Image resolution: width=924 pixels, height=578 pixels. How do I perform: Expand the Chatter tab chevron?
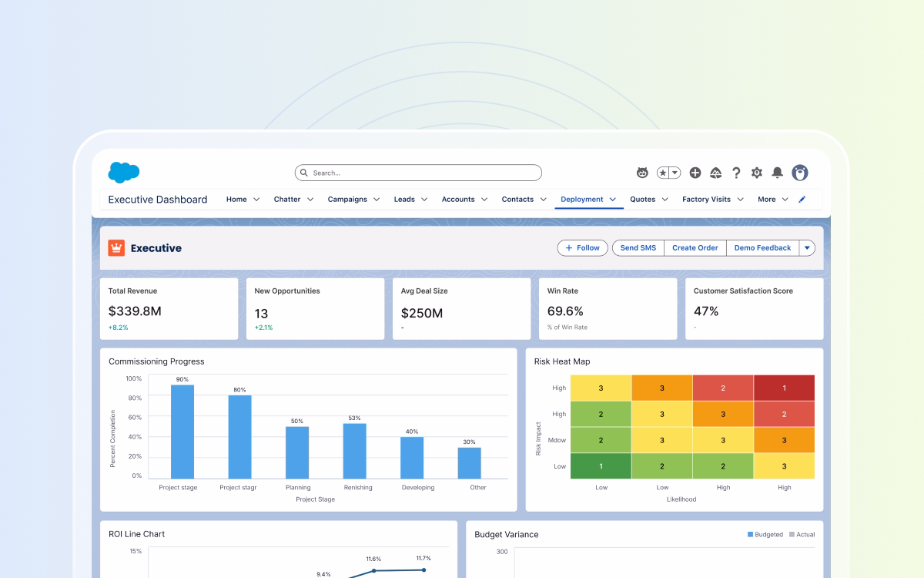(x=310, y=199)
